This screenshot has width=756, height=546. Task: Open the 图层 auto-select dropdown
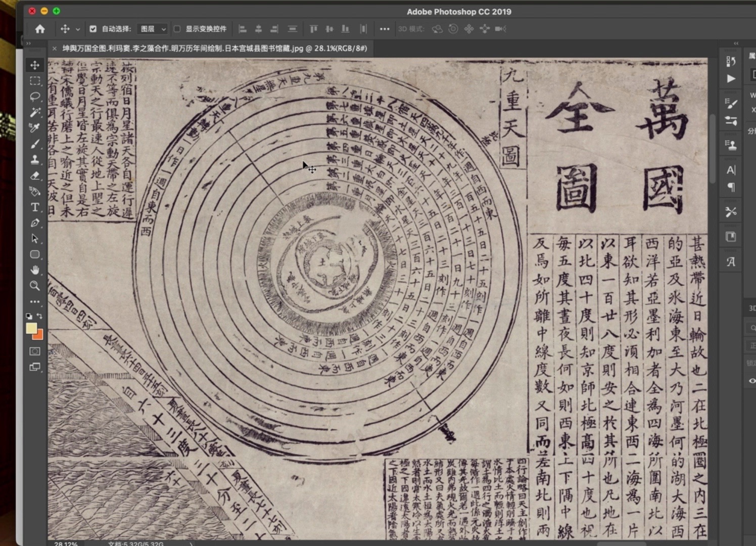152,29
